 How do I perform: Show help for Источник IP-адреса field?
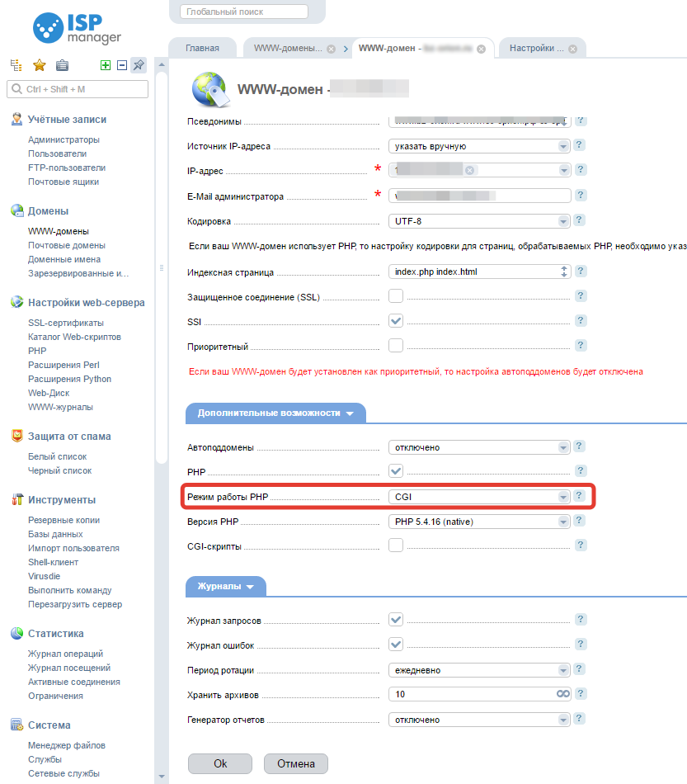[579, 145]
